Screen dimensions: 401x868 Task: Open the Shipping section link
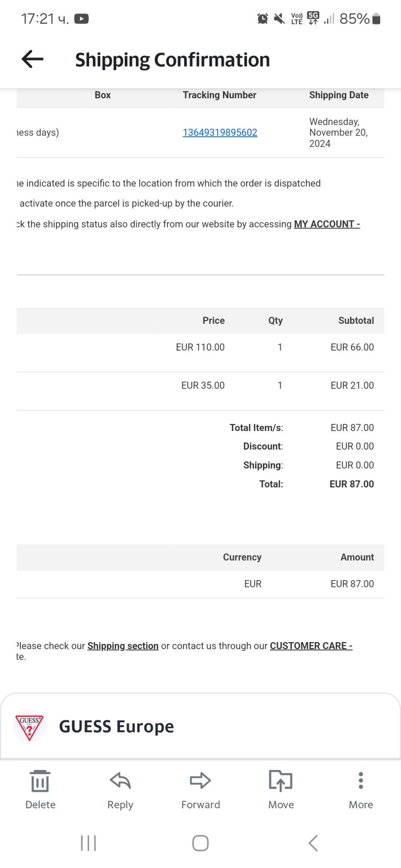[123, 646]
